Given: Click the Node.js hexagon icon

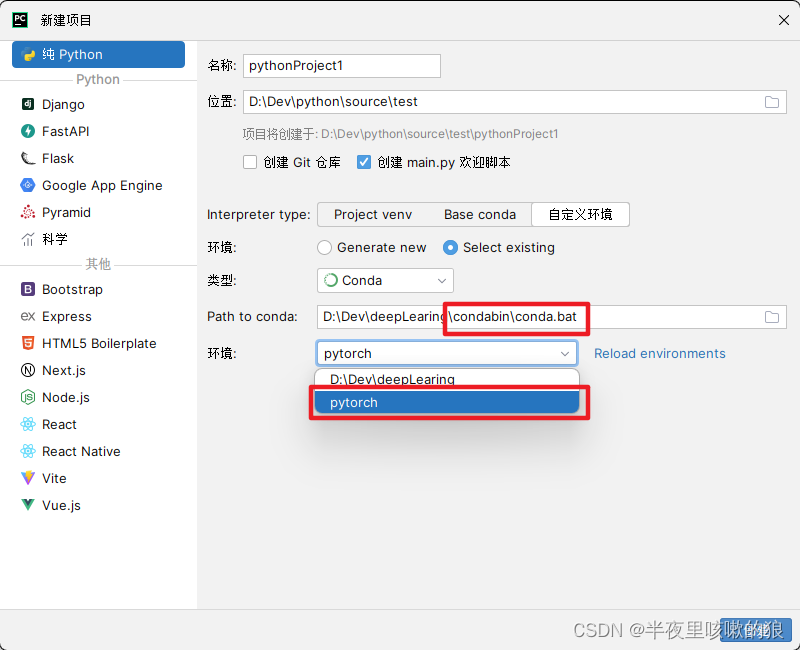Looking at the screenshot, I should tap(28, 397).
